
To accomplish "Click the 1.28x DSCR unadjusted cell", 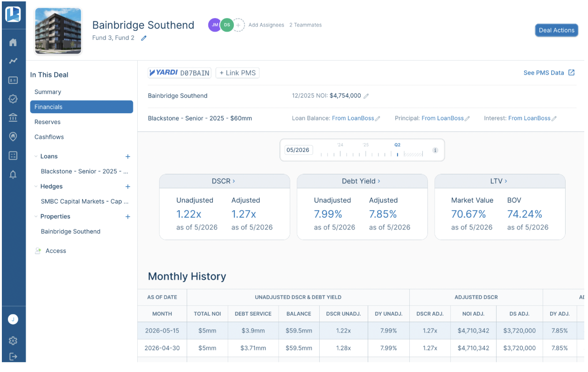I will coord(343,348).
